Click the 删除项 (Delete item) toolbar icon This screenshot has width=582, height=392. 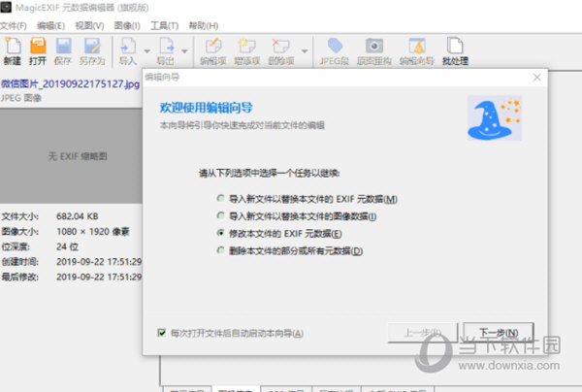[x=281, y=46]
